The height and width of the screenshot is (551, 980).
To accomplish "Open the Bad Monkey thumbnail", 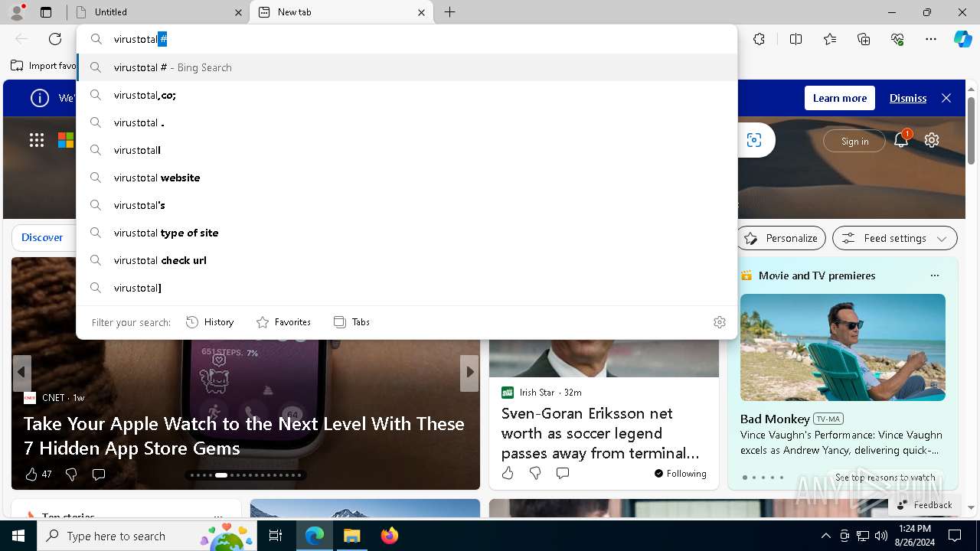I will 843,347.
